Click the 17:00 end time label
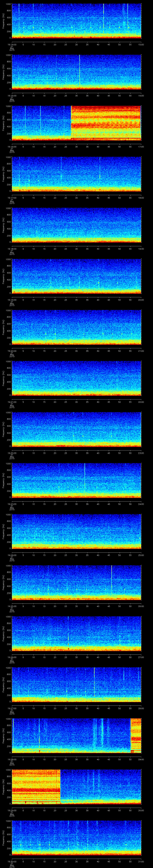The width and height of the screenshot is (153, 868). point(141,147)
